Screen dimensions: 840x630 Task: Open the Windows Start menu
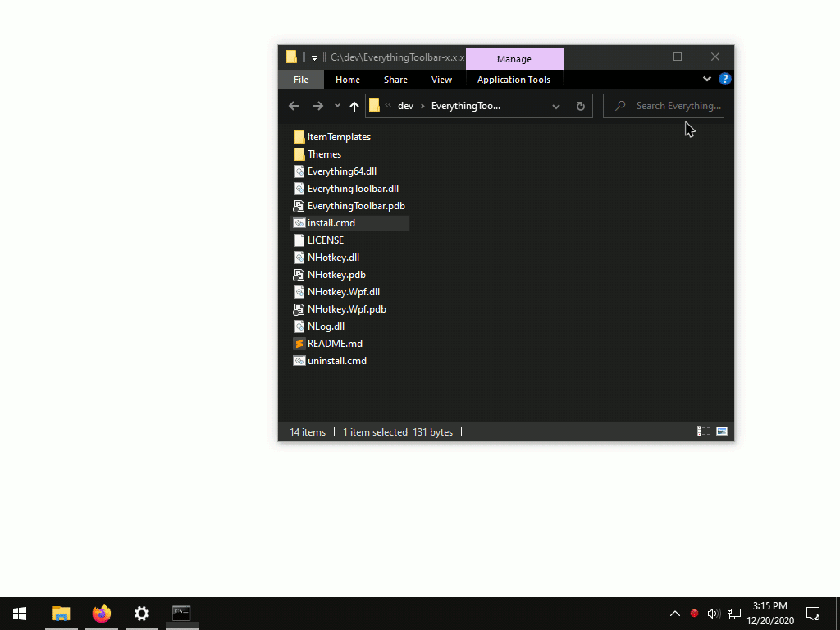[20, 614]
